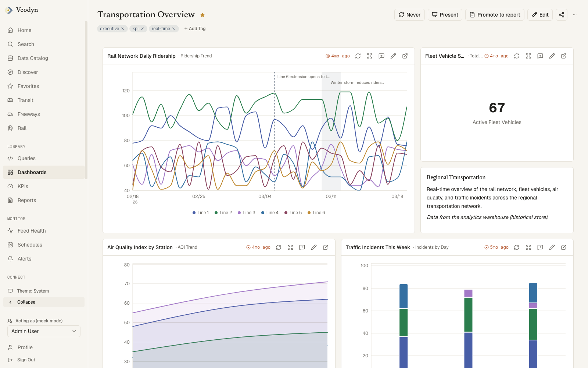Toggle Line 5 in the ridership legend
588x368 pixels.
[x=293, y=213]
